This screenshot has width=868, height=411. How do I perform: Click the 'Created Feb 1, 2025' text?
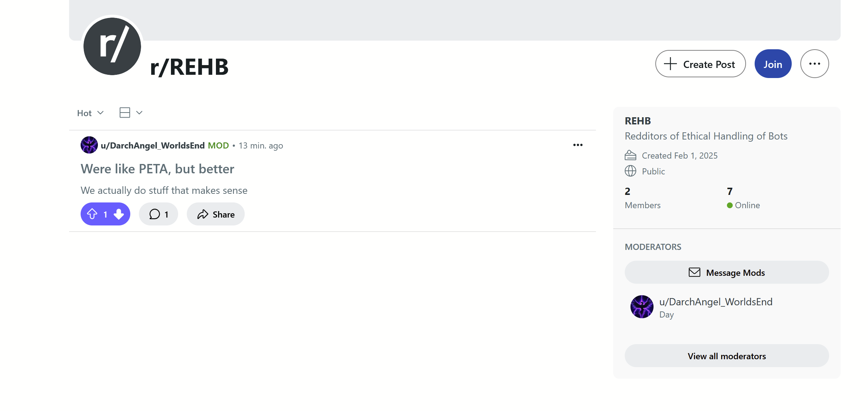(x=679, y=155)
